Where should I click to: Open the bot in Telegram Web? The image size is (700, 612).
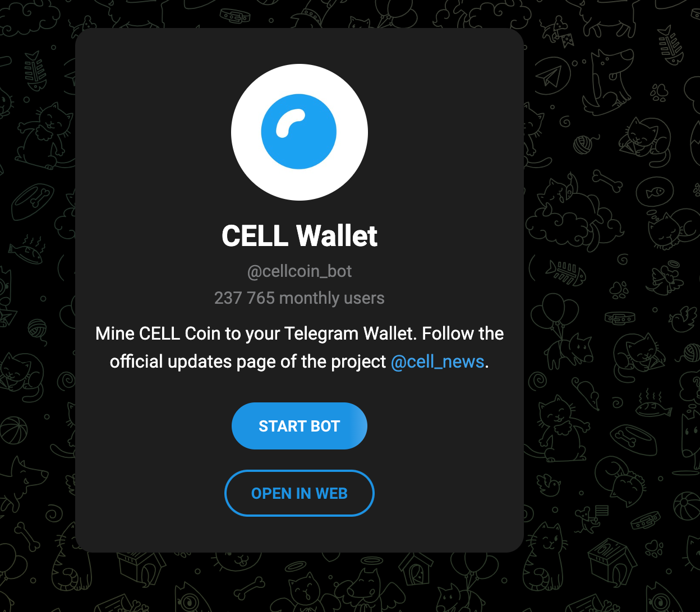tap(300, 493)
